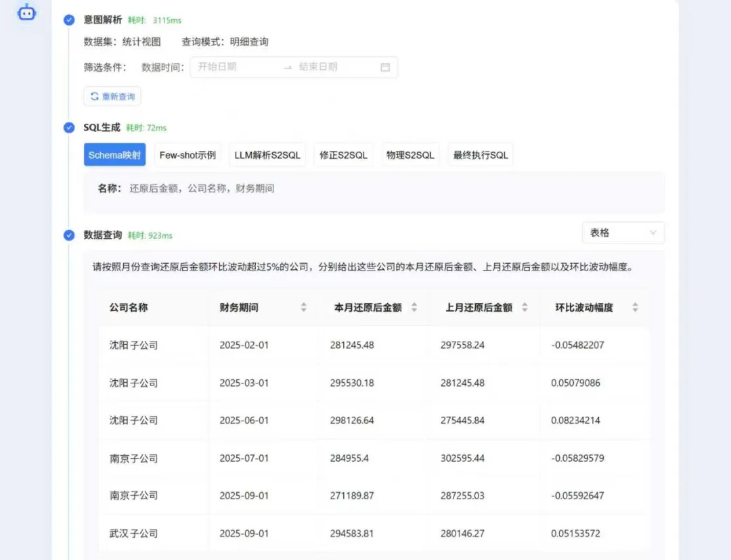Click refresh icon inside 重新查询 button
The image size is (731, 560).
coord(95,96)
